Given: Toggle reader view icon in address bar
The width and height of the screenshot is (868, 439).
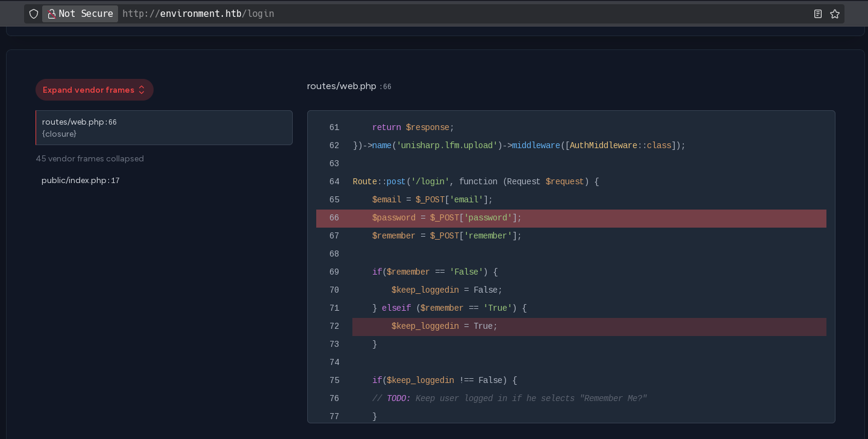Looking at the screenshot, I should (818, 14).
